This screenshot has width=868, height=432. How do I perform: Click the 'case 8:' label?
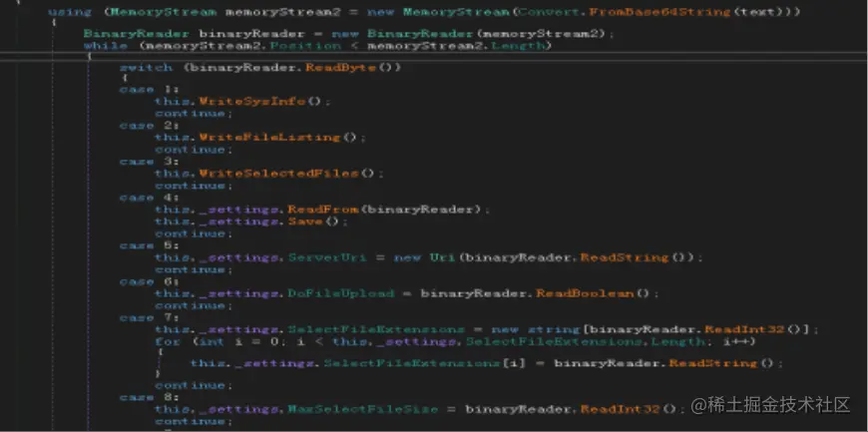point(150,397)
